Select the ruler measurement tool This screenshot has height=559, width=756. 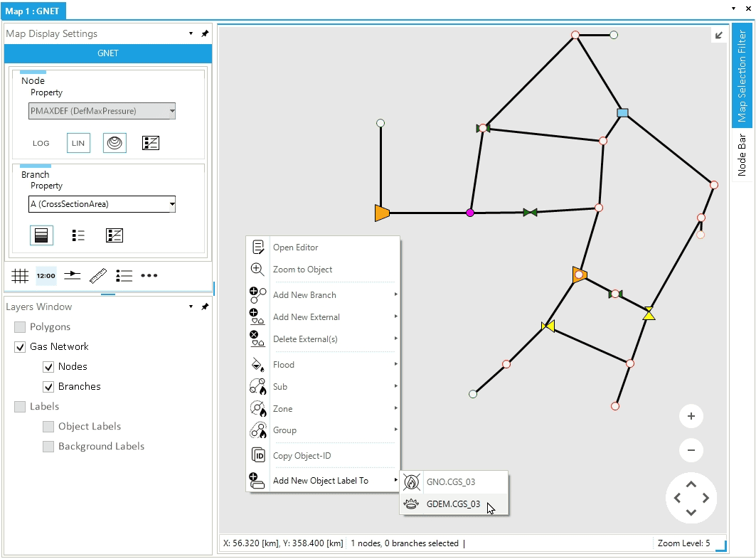pos(98,276)
